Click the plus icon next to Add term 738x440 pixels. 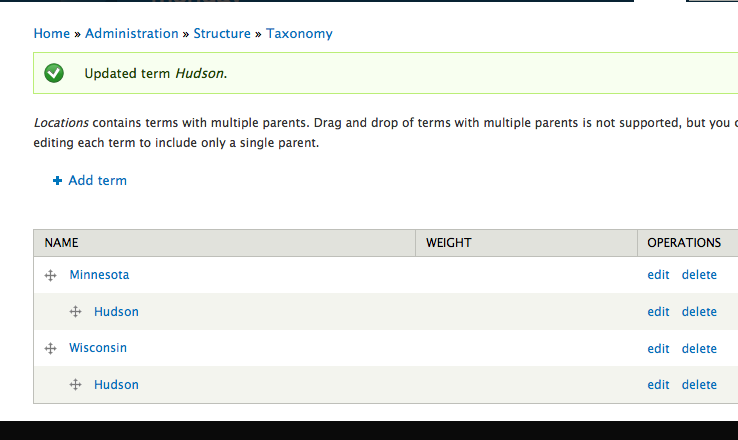pos(57,181)
